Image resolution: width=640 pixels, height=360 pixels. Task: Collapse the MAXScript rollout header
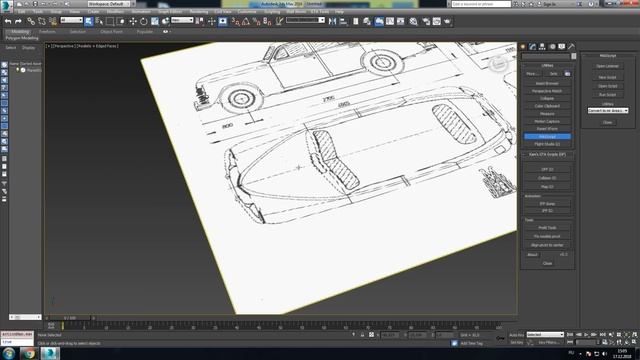(608, 56)
